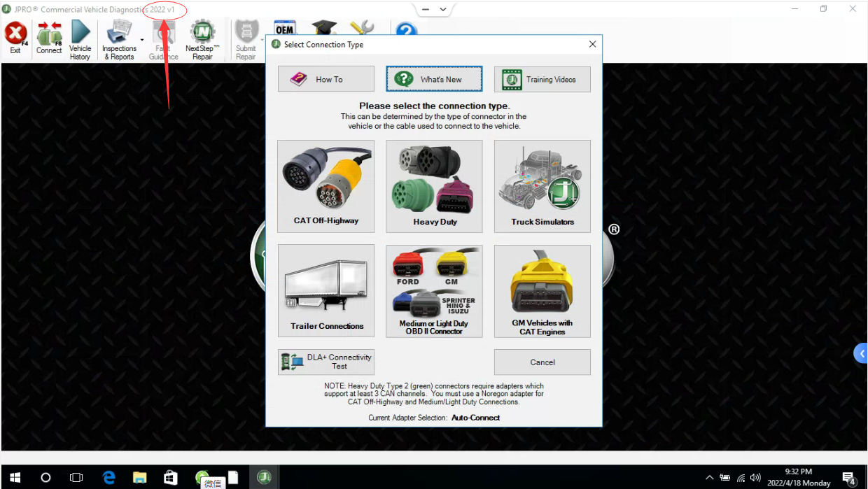Click Cancel in the connection dialog
Screen dimensions: 868x489
click(x=542, y=362)
